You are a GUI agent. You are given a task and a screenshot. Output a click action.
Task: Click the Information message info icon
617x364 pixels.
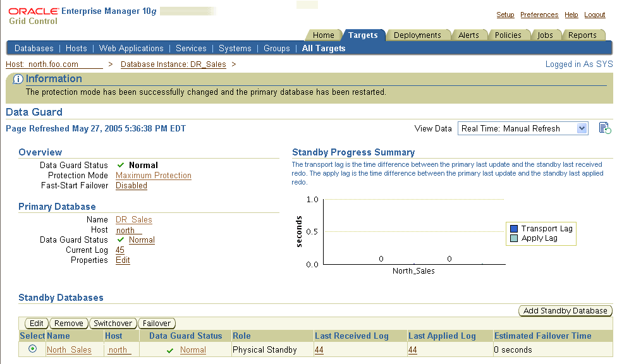(x=17, y=78)
